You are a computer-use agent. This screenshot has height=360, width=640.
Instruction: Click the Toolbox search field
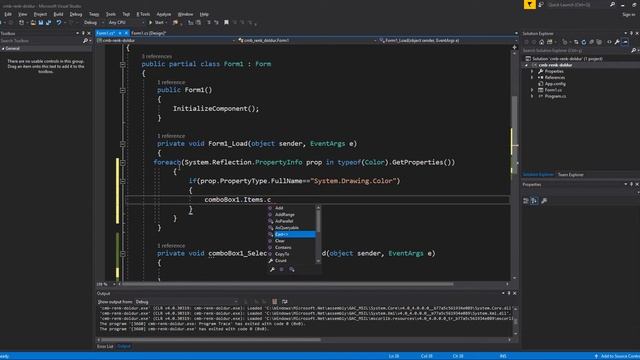[x=41, y=41]
